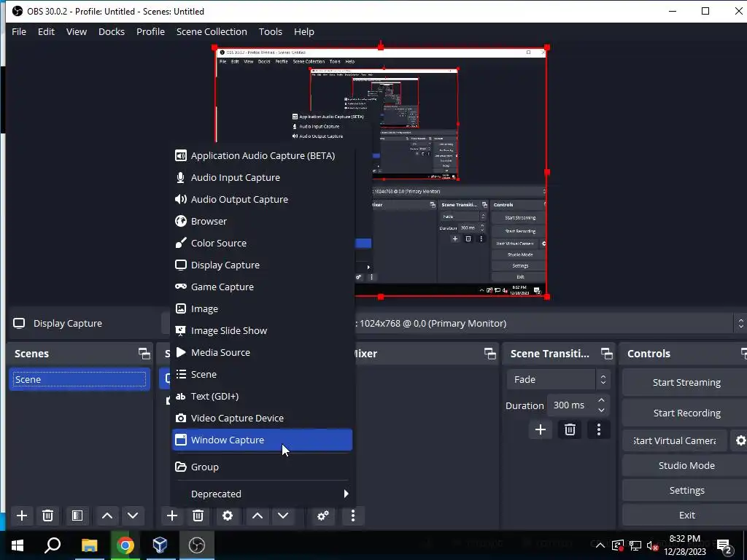This screenshot has height=560, width=747.
Task: Click the Exit button
Action: click(686, 515)
